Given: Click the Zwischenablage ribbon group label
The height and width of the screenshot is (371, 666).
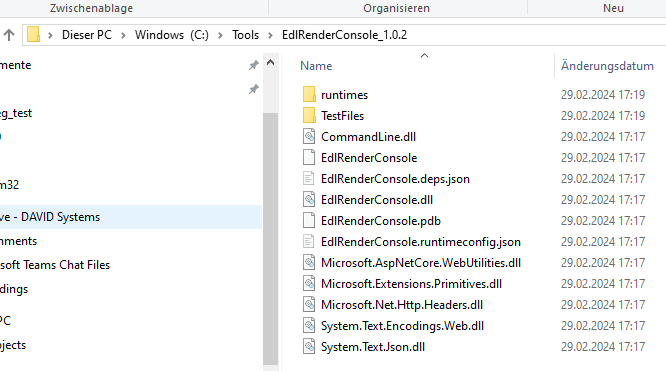Looking at the screenshot, I should (91, 8).
